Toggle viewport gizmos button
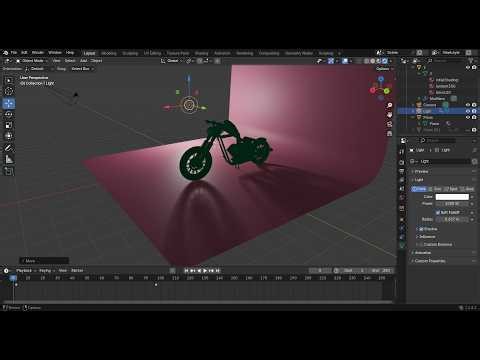 pyautogui.click(x=331, y=61)
